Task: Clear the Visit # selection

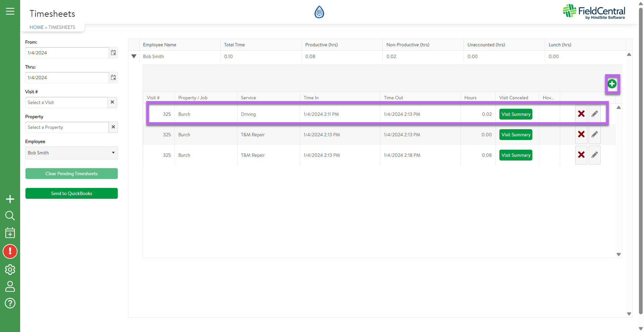Action: coord(112,102)
